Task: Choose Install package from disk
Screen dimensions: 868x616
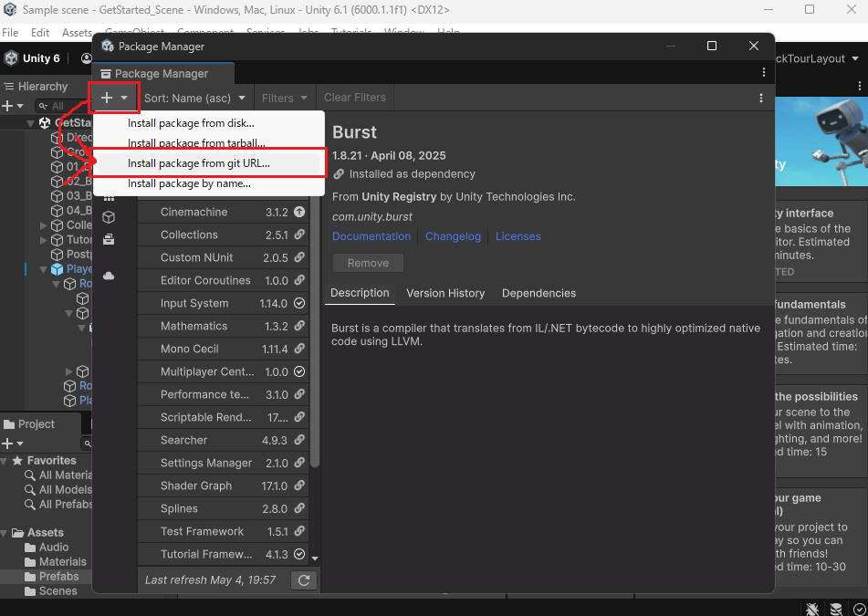Action: coord(191,123)
